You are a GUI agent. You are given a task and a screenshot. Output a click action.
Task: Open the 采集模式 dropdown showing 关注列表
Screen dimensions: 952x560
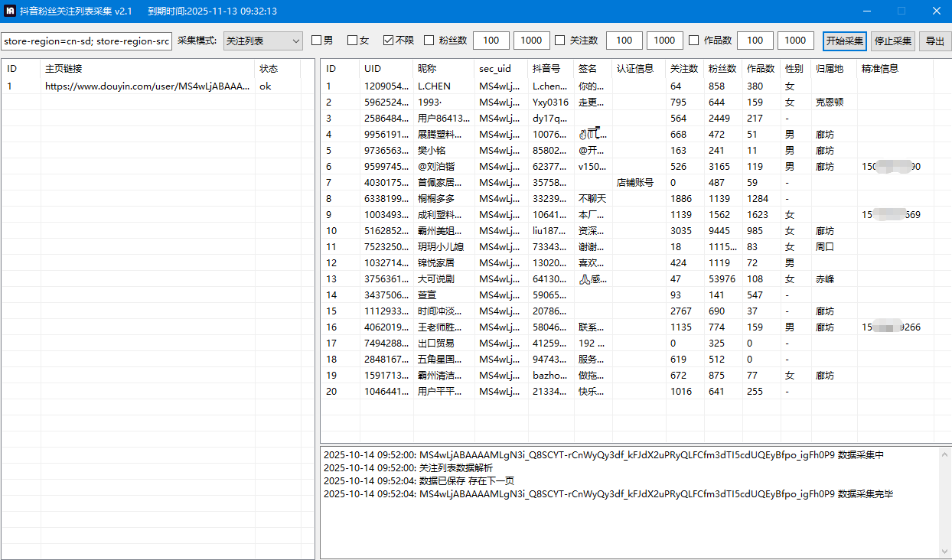point(262,41)
